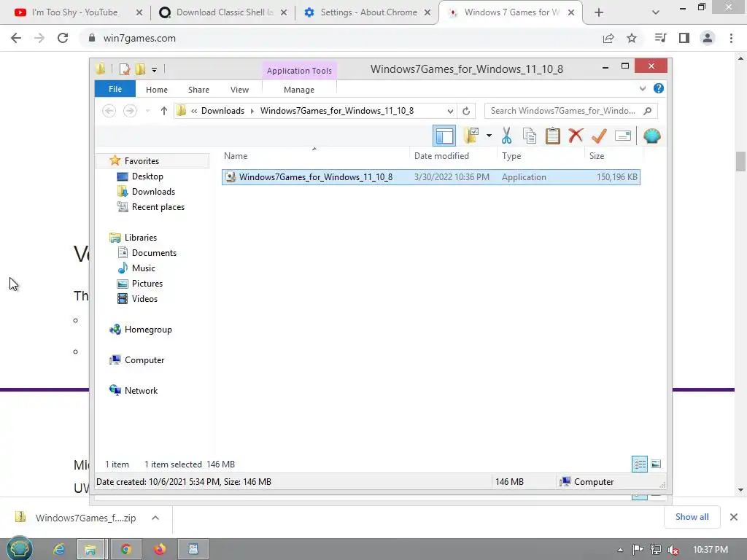The height and width of the screenshot is (560, 747).
Task: Click the Paste clipboard icon
Action: tap(553, 136)
